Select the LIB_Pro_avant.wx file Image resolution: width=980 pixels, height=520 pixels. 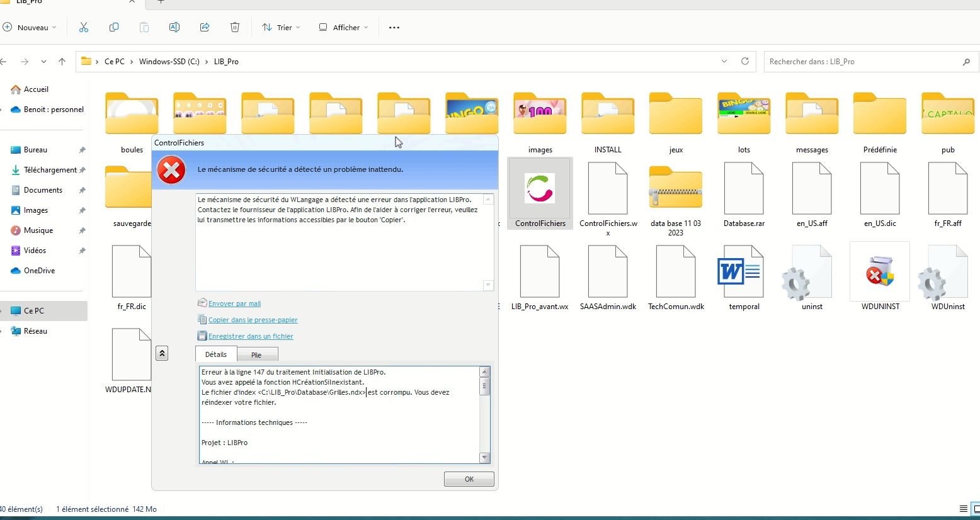(540, 278)
